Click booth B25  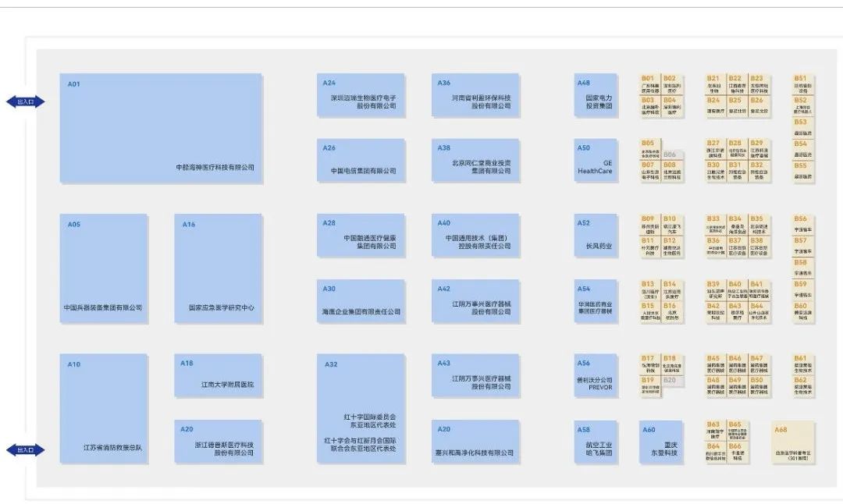coord(738,106)
